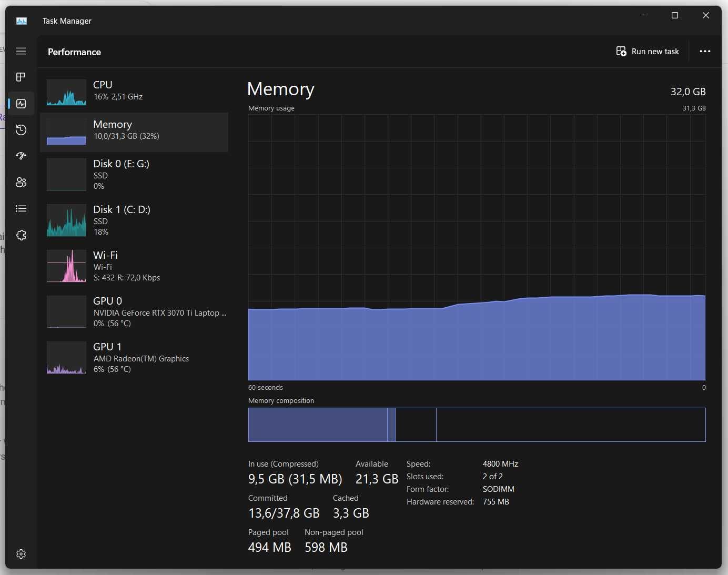Click the 'Memory composition' label
728x575 pixels.
coord(281,401)
